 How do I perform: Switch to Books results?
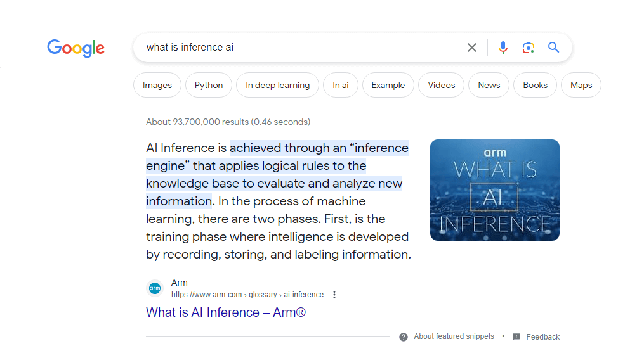point(535,85)
